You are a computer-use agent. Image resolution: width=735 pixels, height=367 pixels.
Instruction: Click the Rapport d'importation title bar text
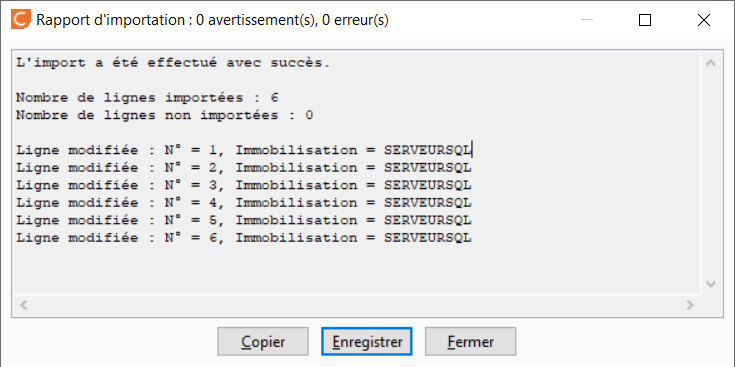[212, 20]
